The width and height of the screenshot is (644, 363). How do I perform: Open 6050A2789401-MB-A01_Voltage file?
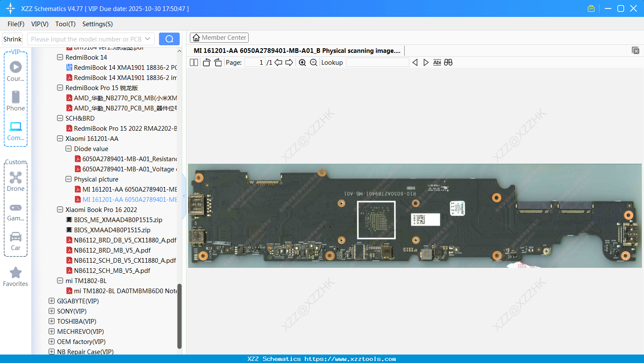[x=126, y=169]
